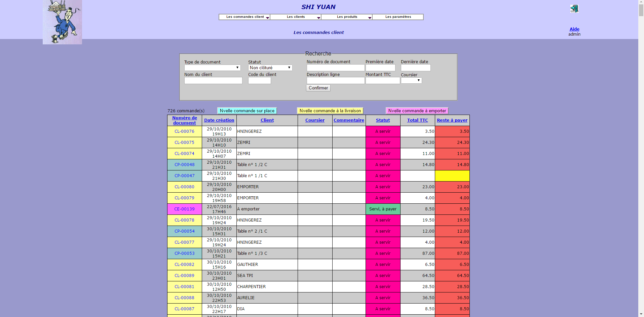Click the Servi, à payer status cell

(x=383, y=209)
